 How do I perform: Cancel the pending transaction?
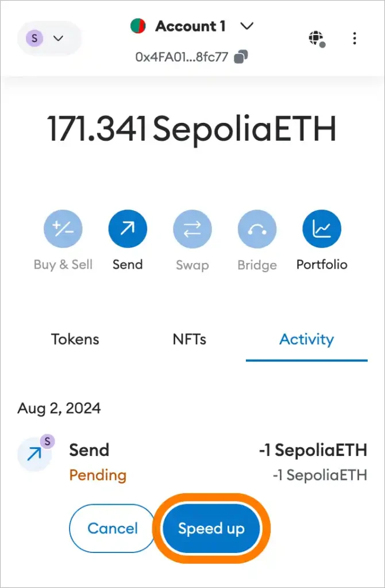(x=113, y=528)
